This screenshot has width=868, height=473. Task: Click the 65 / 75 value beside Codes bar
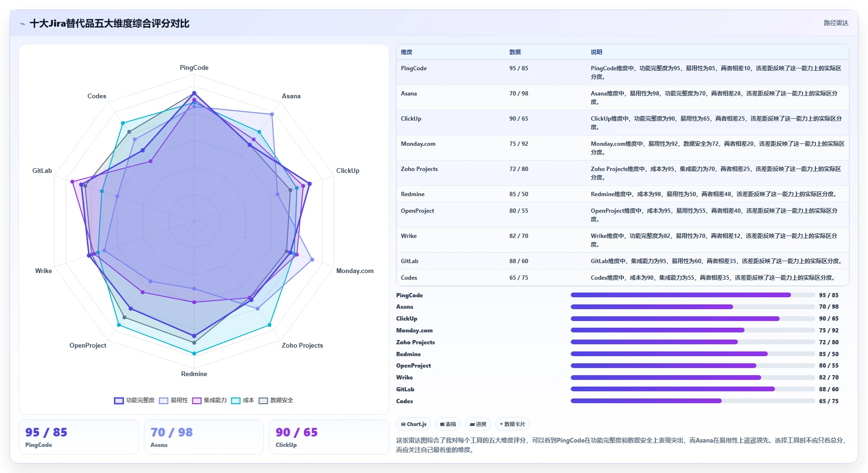(829, 401)
